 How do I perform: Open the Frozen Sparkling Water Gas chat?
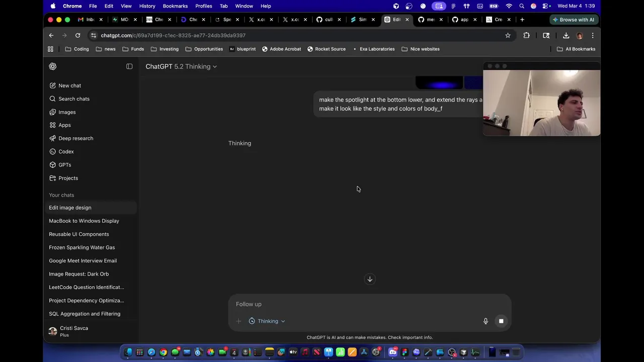point(91,247)
